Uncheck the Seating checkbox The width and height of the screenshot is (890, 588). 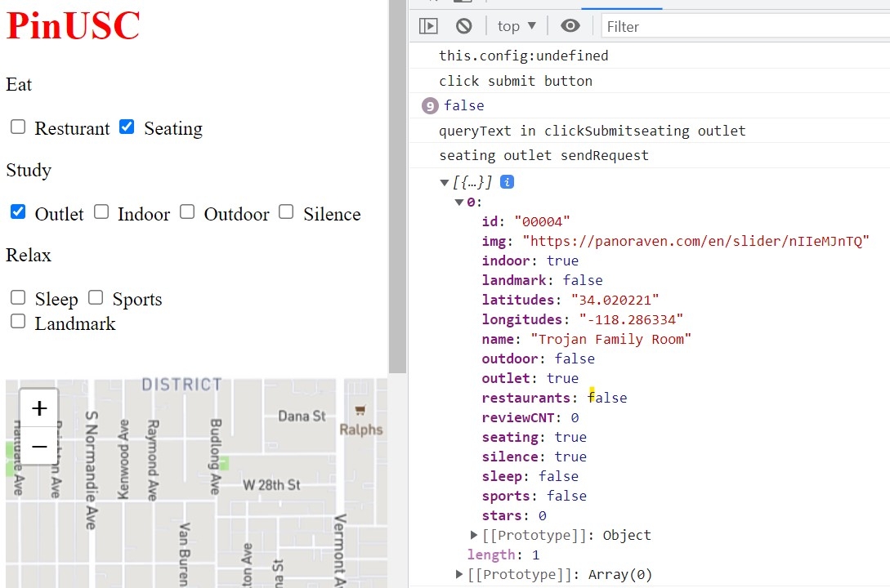tap(127, 127)
